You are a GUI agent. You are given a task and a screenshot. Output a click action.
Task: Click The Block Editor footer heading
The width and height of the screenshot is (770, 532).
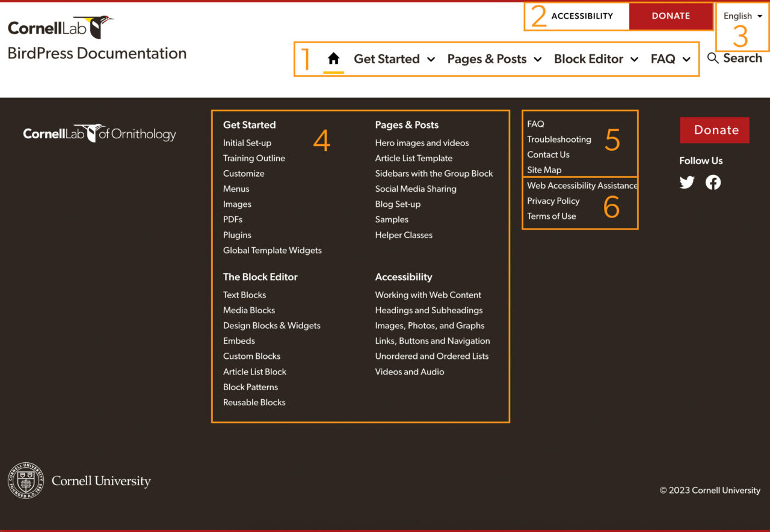260,277
